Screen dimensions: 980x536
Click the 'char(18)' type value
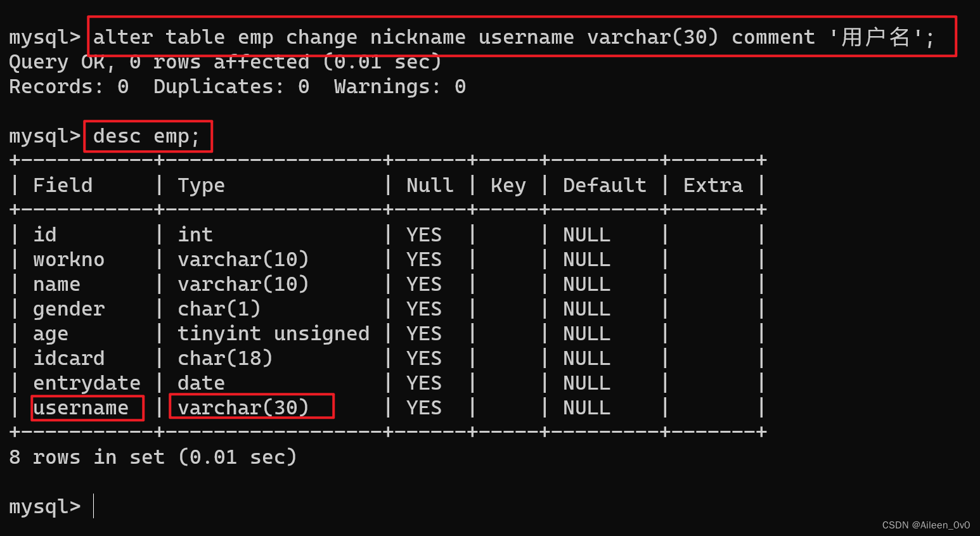(x=225, y=358)
